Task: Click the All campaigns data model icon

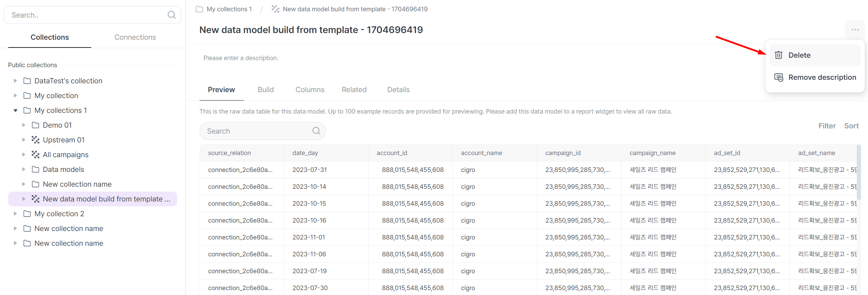Action: click(x=35, y=155)
